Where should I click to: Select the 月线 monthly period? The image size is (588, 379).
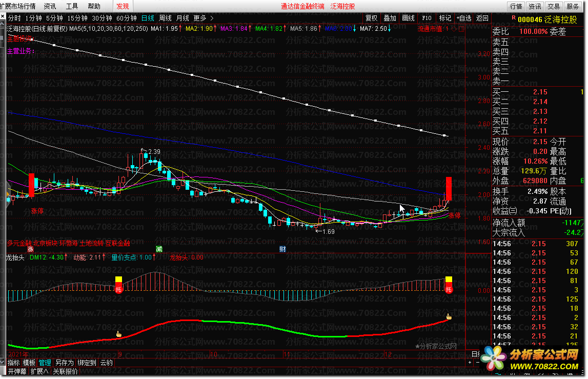(183, 18)
